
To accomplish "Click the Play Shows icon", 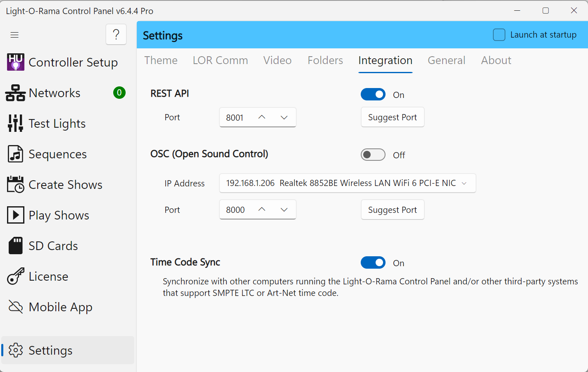I will pyautogui.click(x=16, y=215).
